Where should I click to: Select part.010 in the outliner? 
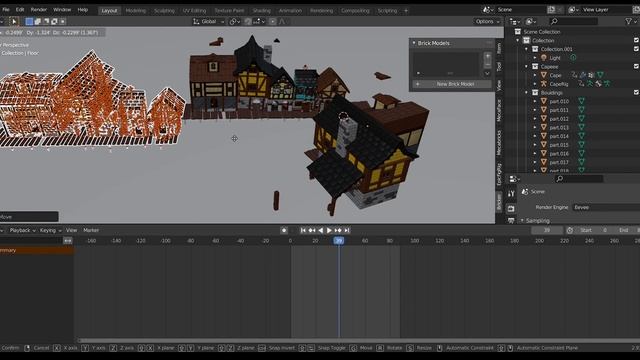point(559,101)
